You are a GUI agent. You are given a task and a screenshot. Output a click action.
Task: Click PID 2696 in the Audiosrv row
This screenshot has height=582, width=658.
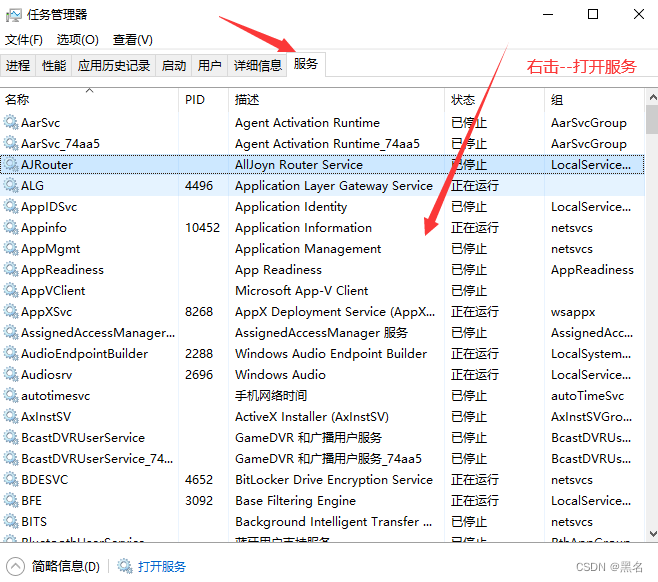point(199,374)
